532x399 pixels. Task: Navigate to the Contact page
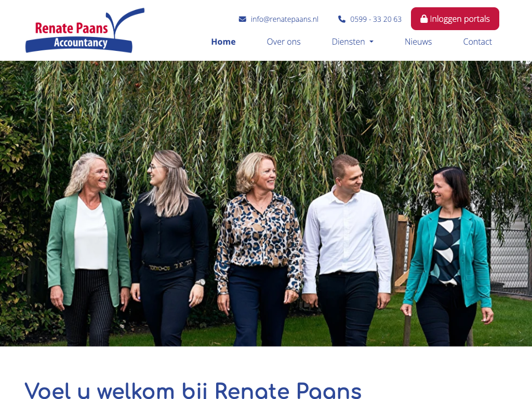point(477,42)
